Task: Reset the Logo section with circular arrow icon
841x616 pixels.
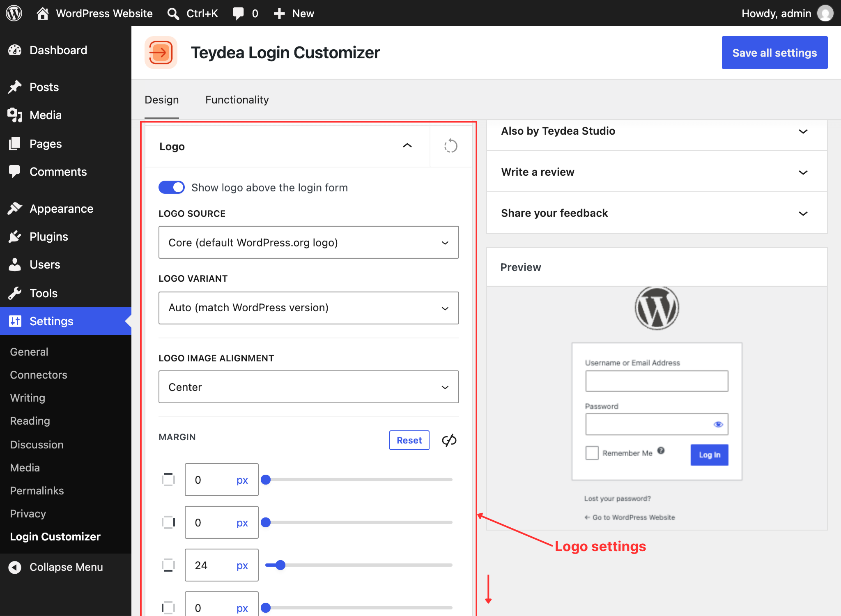Action: click(x=450, y=146)
